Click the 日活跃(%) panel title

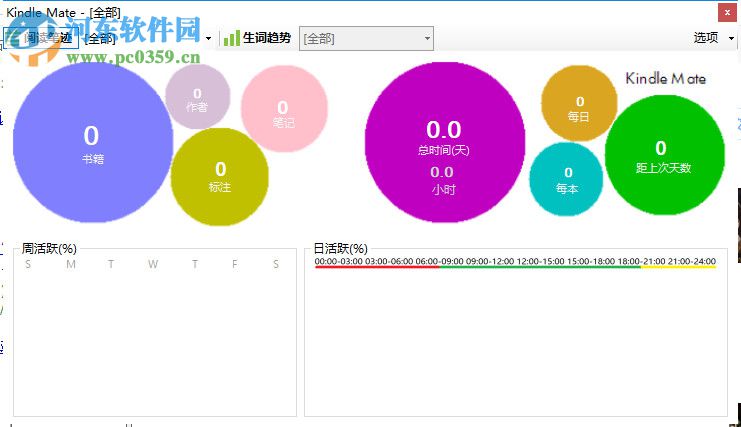point(340,248)
